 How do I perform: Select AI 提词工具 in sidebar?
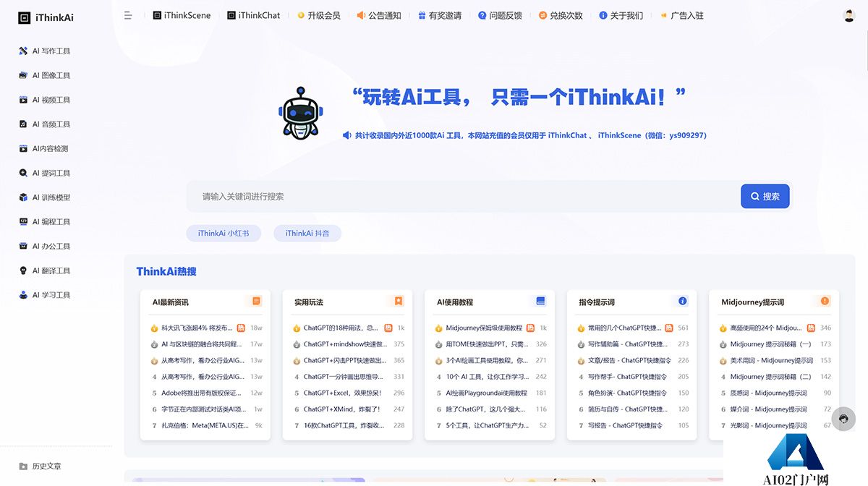click(46, 173)
